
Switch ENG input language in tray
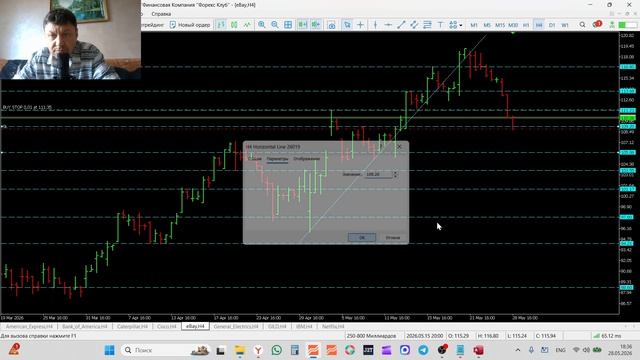(x=560, y=350)
